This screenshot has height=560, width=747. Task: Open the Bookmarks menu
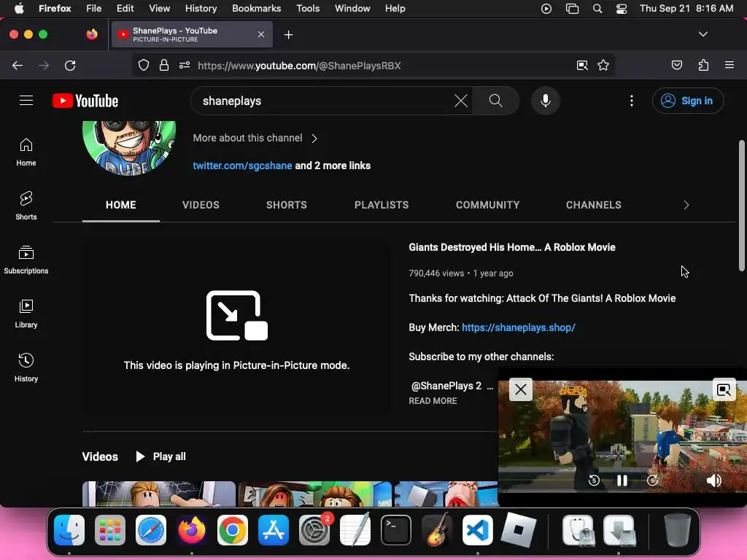256,9
